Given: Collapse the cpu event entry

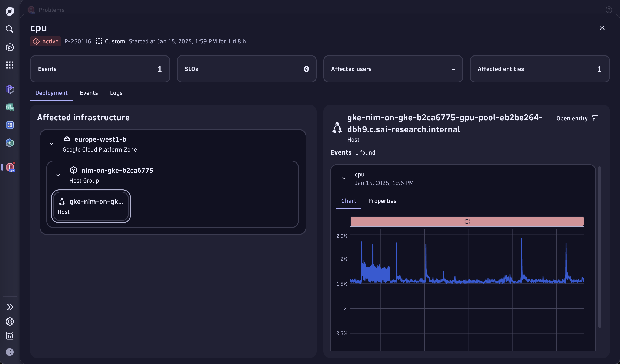Looking at the screenshot, I should (344, 178).
